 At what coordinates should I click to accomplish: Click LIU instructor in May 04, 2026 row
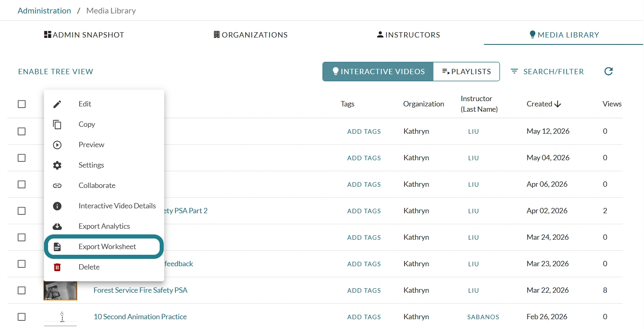[473, 158]
